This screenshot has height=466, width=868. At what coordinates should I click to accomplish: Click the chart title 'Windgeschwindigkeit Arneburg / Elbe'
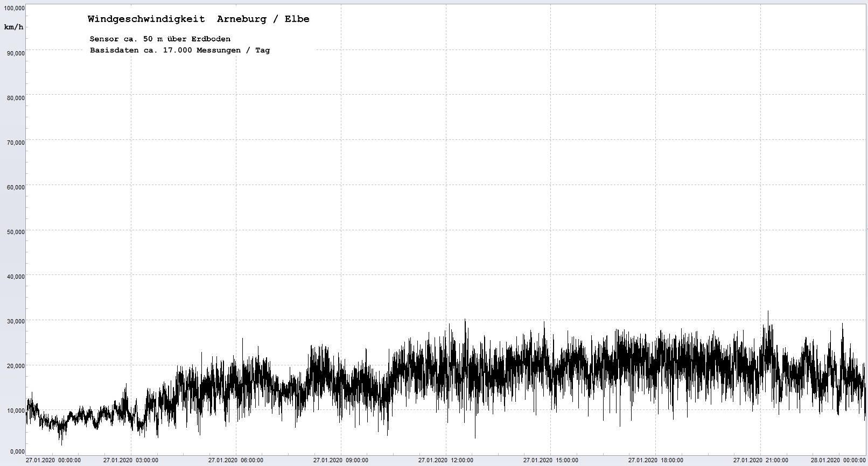[198, 19]
